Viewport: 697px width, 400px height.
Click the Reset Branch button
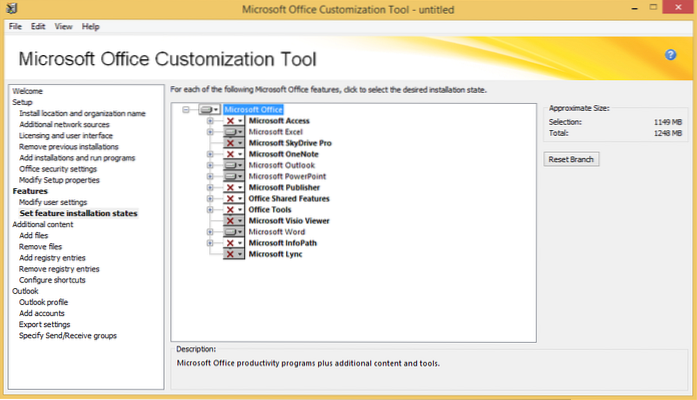click(572, 160)
